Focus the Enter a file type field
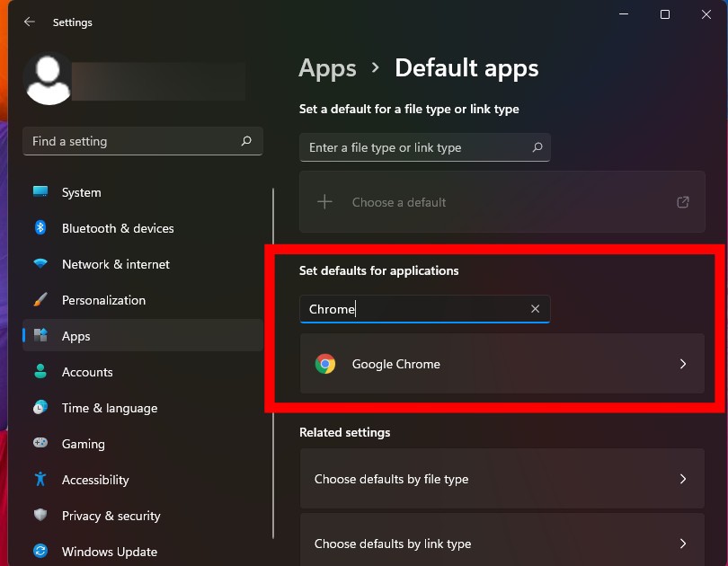The width and height of the screenshot is (728, 566). (x=425, y=147)
